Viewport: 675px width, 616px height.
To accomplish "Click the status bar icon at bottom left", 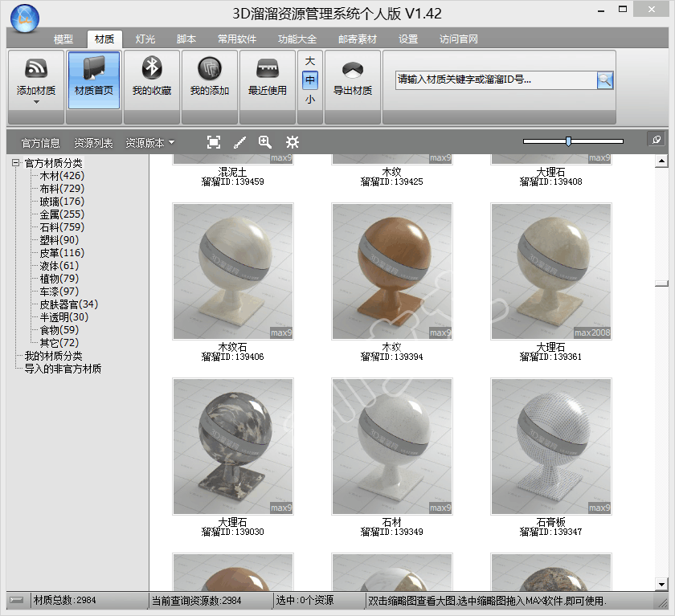I will pos(16,600).
